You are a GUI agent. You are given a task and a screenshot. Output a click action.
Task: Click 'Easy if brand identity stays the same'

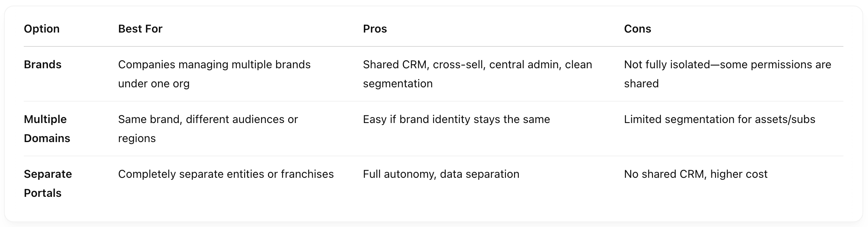[456, 119]
